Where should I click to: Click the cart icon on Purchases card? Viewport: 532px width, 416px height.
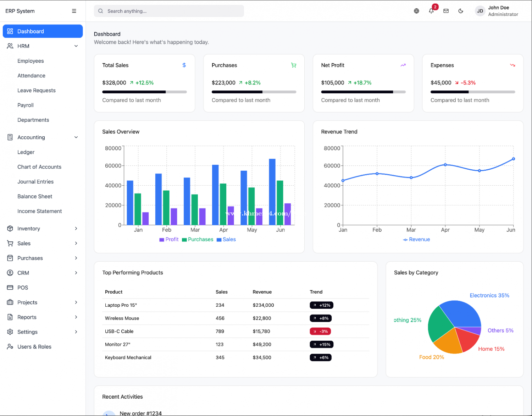(294, 65)
